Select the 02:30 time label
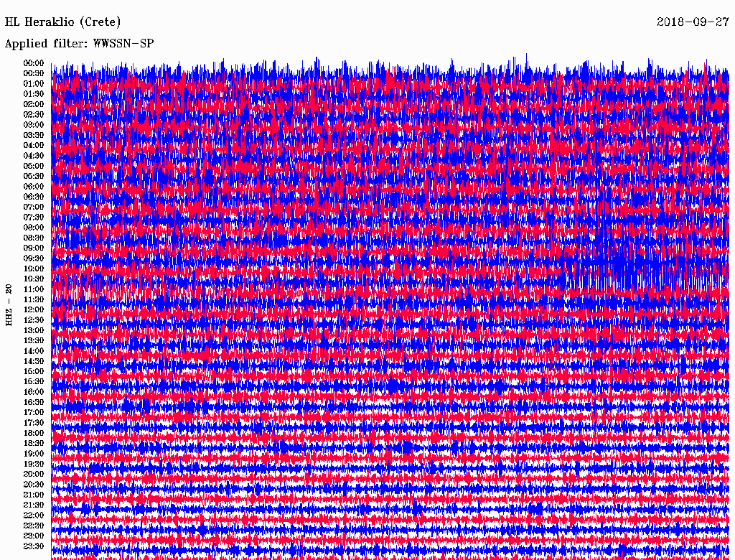735x560 pixels. point(33,114)
